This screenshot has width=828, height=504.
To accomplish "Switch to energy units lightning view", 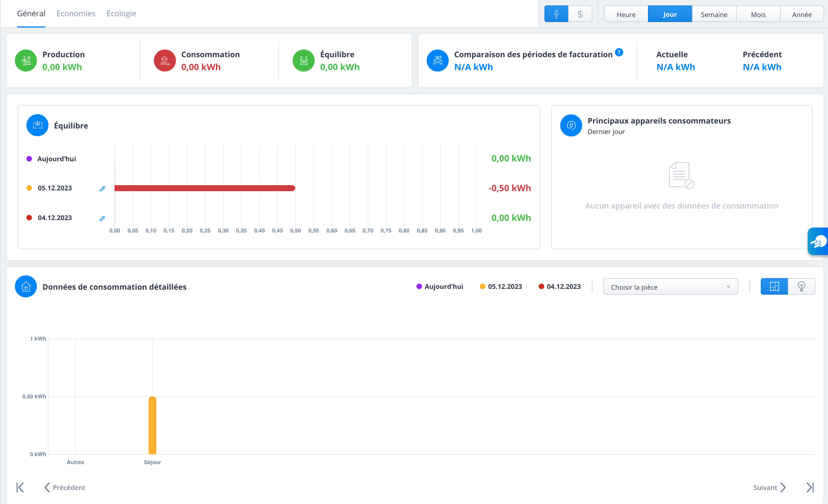I will click(556, 14).
